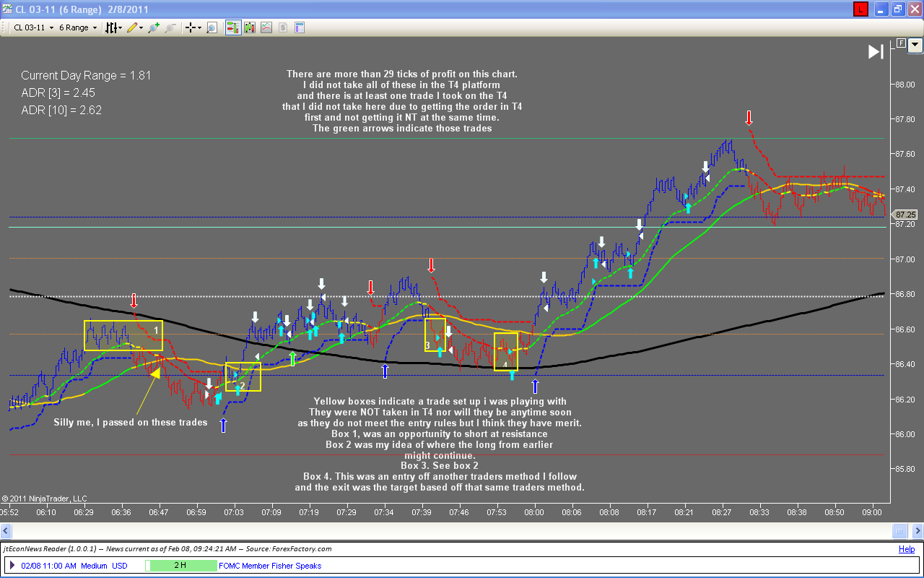This screenshot has width=924, height=578.
Task: Click the 87.25 current price marker
Action: pyautogui.click(x=905, y=215)
